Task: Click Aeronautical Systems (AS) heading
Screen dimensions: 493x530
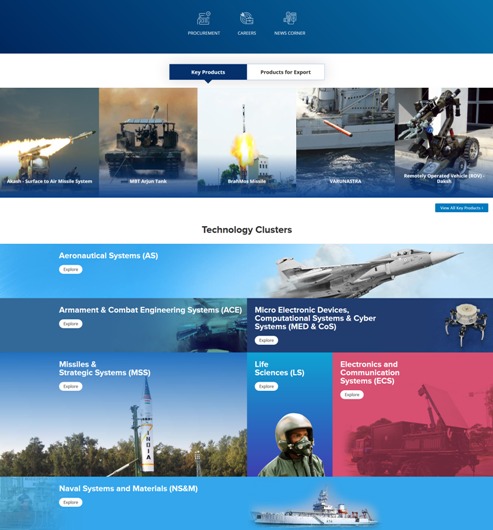Action: click(108, 256)
